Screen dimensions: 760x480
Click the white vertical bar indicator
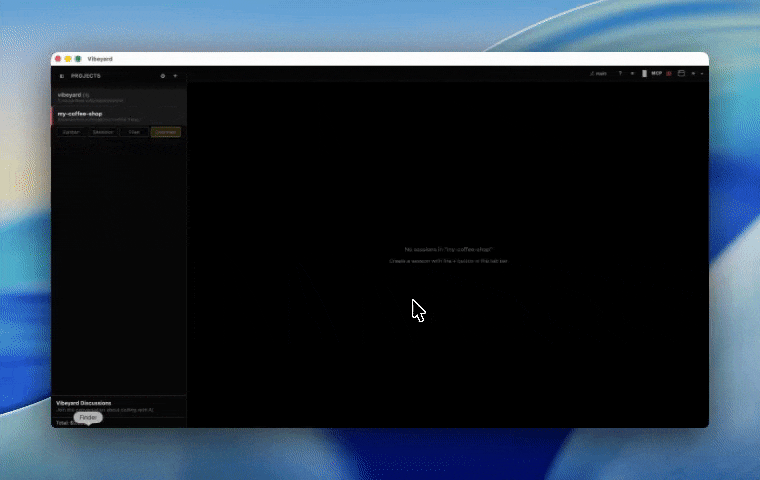pos(644,74)
